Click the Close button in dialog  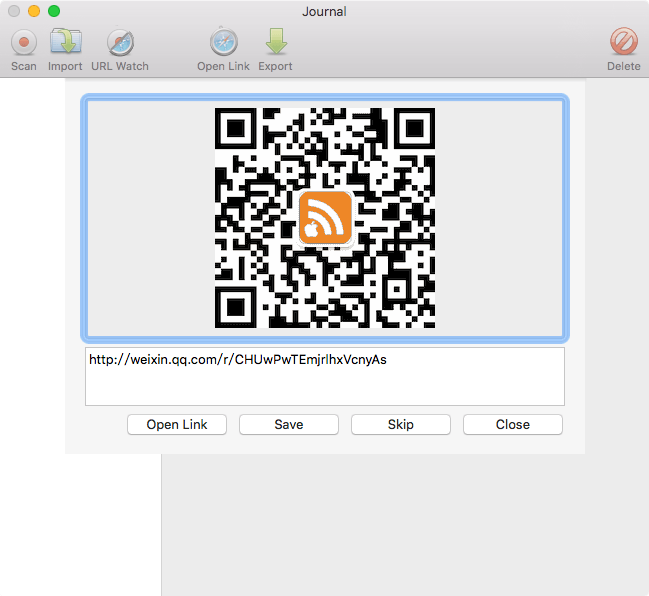coord(513,425)
